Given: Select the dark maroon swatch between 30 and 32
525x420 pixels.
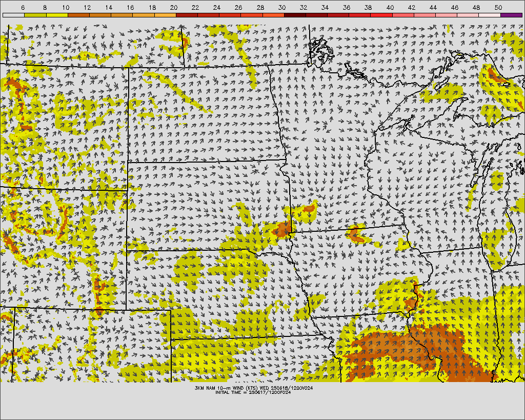Looking at the screenshot, I should [x=295, y=15].
